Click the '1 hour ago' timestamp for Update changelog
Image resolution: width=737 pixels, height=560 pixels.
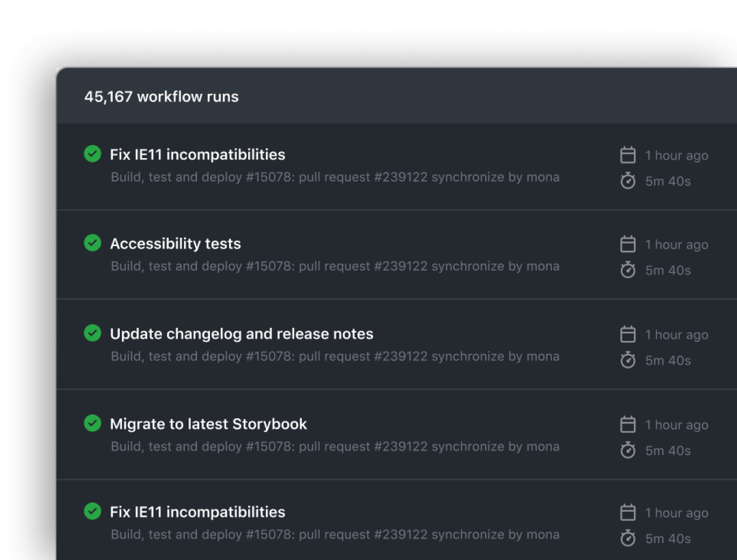[x=677, y=335]
